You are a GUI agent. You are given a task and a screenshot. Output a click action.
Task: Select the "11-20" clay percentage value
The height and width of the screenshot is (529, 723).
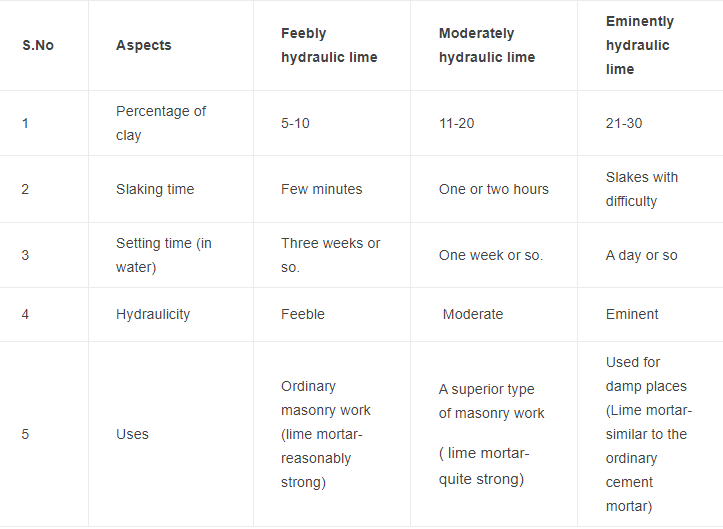457,123
